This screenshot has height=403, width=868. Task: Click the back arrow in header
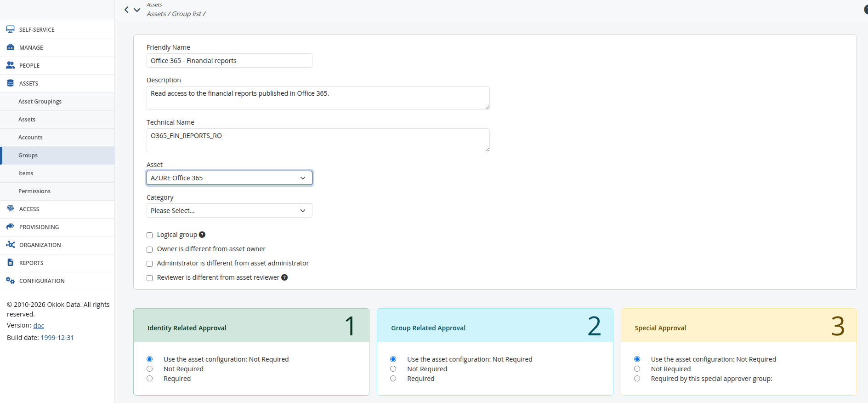(126, 10)
